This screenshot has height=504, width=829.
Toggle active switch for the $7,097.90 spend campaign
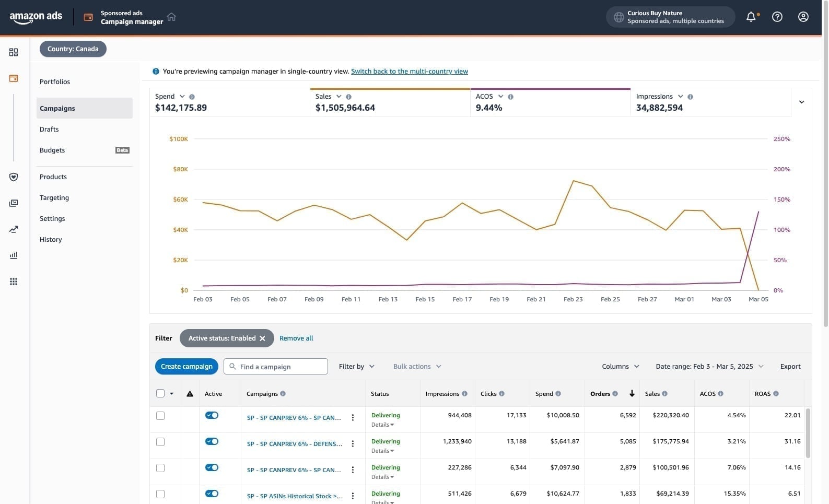pyautogui.click(x=212, y=467)
